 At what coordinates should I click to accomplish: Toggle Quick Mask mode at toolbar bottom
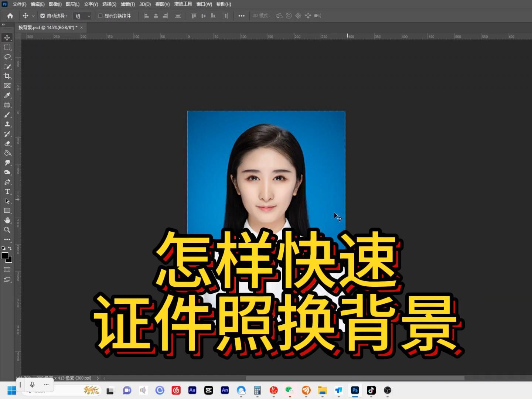[x=7, y=270]
